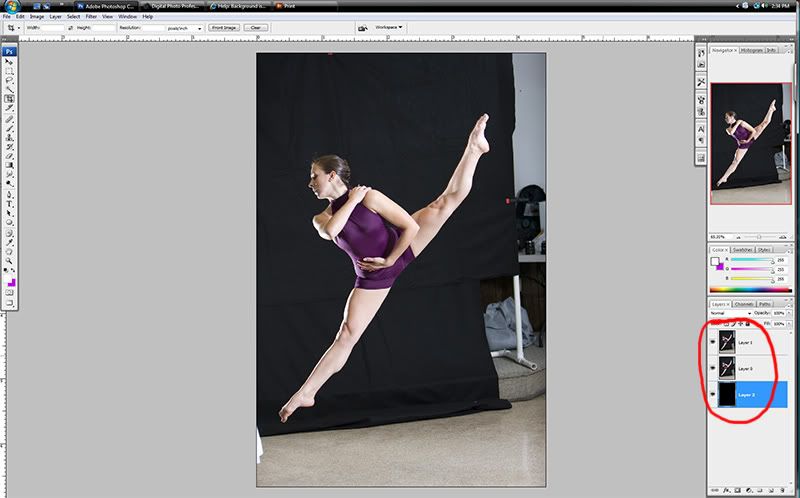Create a new layer from panel footer
This screenshot has width=800, height=498.
(771, 490)
